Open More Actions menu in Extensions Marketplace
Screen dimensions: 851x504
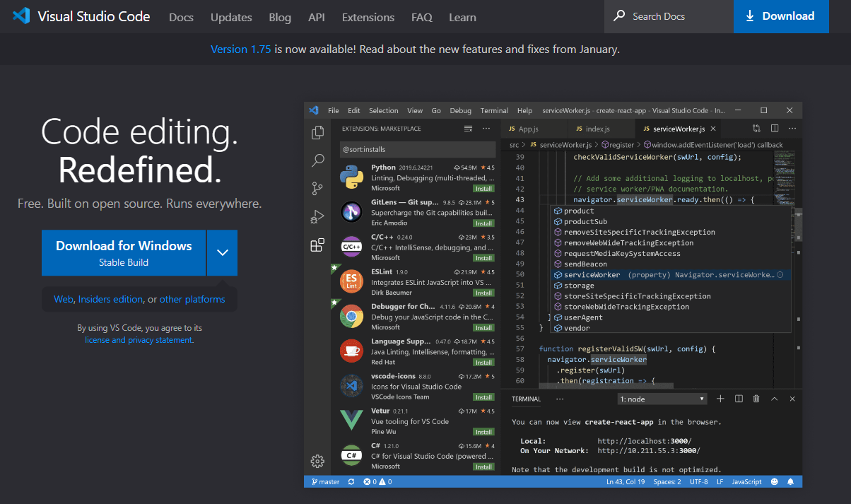[x=485, y=129]
